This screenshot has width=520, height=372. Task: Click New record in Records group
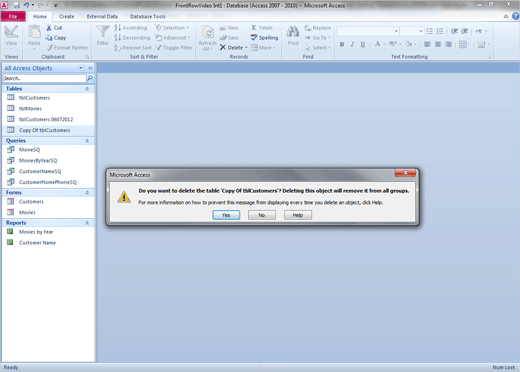[x=229, y=28]
